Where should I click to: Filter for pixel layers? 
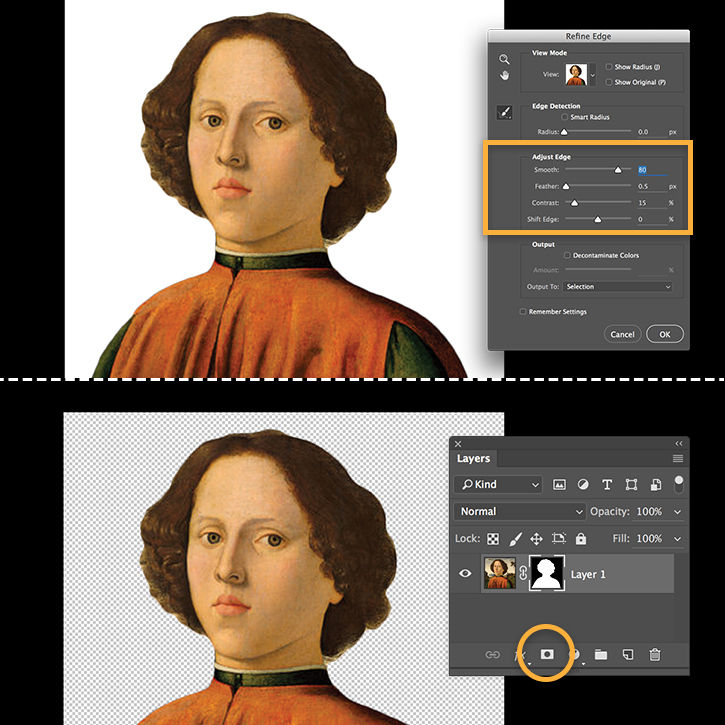click(x=559, y=485)
